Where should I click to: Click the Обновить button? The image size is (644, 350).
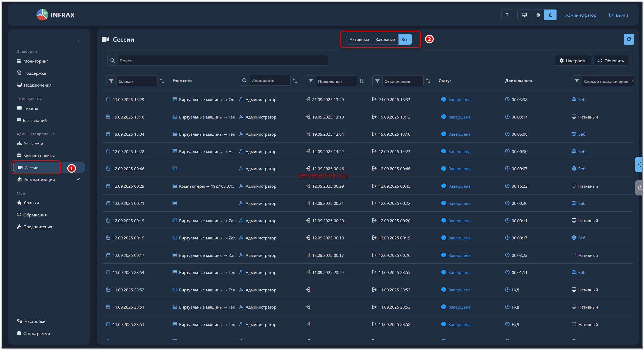[611, 61]
